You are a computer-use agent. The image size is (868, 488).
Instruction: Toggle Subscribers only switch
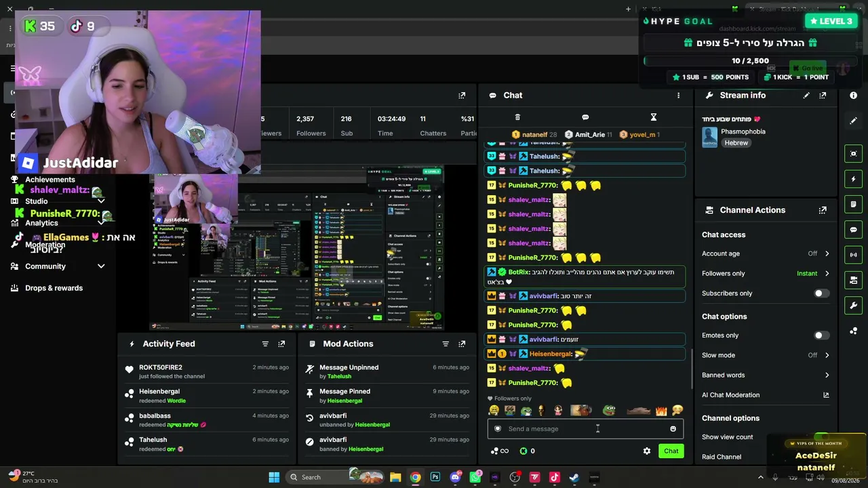(821, 293)
